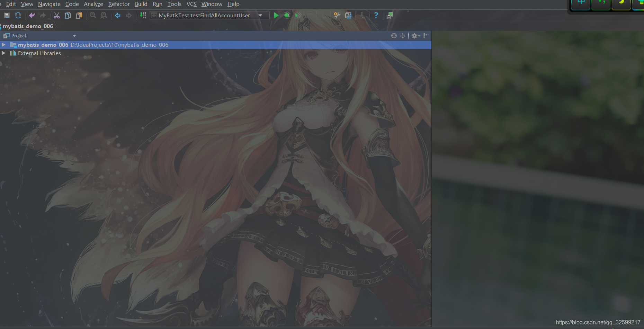Image resolution: width=644 pixels, height=329 pixels.
Task: Click the Synchronize icon in the toolbar
Action: 18,15
